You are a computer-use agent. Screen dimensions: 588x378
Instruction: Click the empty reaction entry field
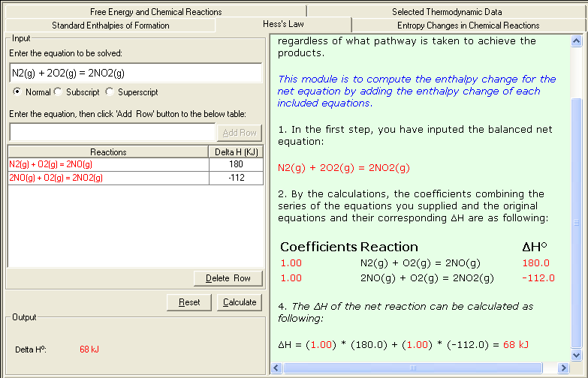point(112,132)
